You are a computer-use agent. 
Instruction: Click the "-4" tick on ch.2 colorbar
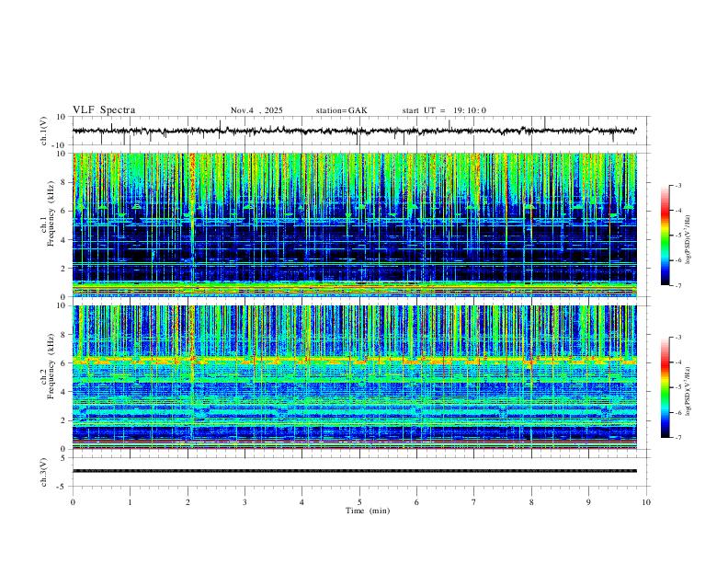pos(678,362)
